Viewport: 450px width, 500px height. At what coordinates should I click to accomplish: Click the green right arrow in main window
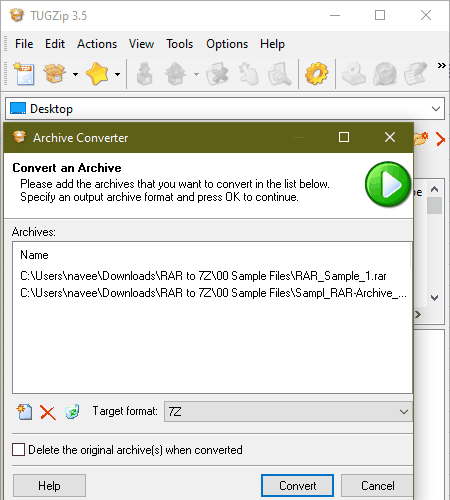(418, 314)
